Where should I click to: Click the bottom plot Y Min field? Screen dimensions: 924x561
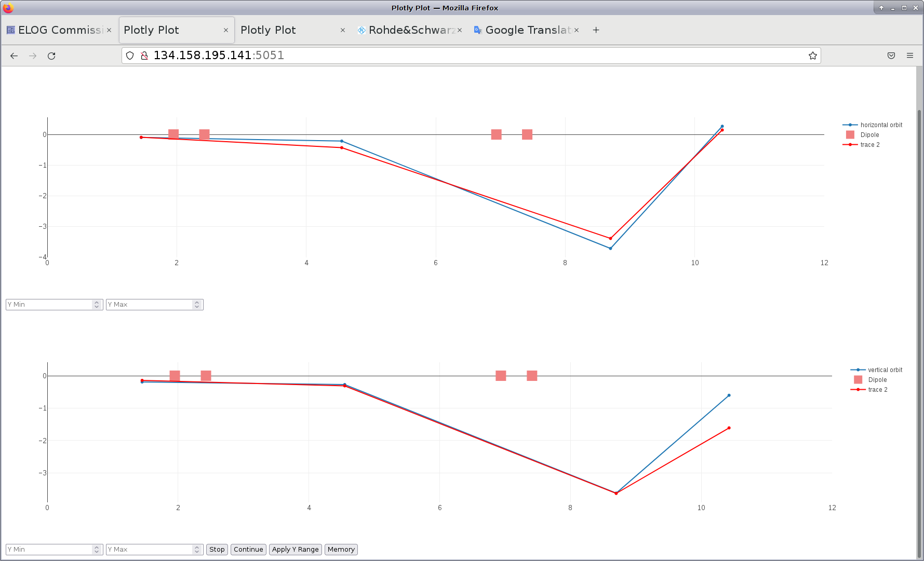click(49, 550)
